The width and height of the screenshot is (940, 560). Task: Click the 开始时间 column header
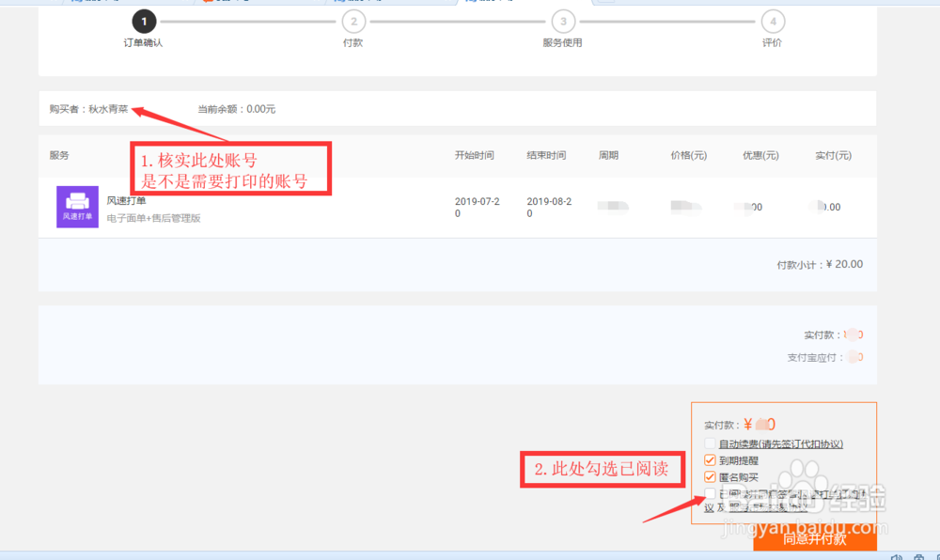point(474,155)
